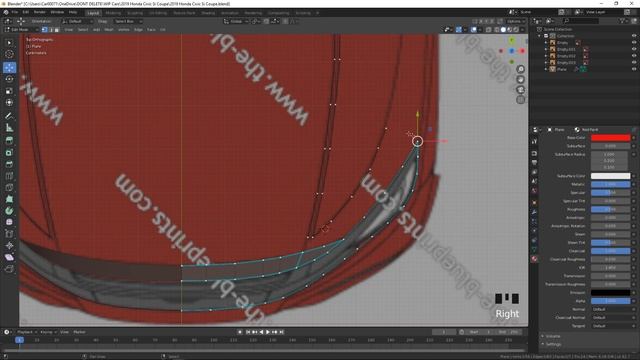The width and height of the screenshot is (640, 360).
Task: Hide the Plane object in outliner
Action: click(634, 69)
